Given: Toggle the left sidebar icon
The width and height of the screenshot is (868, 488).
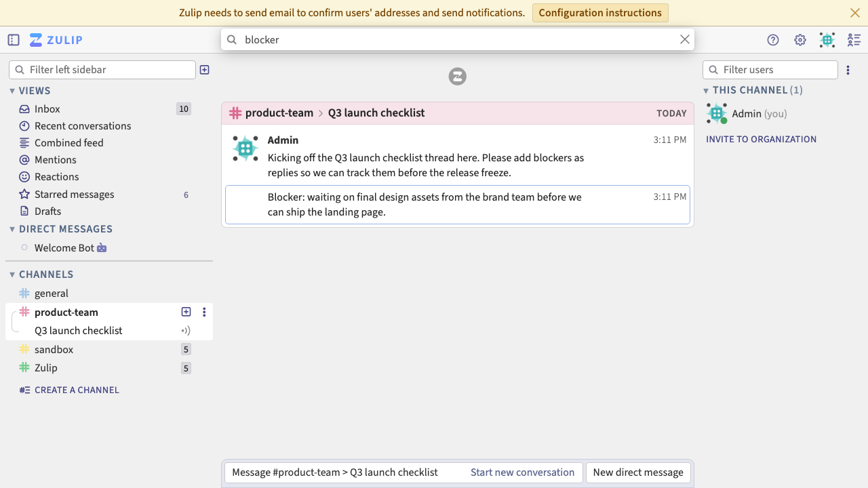Looking at the screenshot, I should (14, 40).
